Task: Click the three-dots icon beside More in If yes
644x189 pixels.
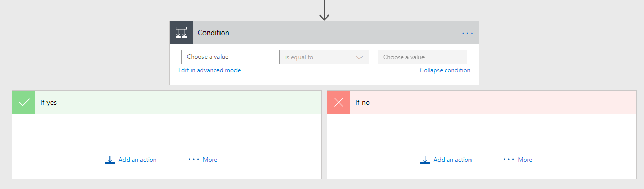Action: (x=194, y=160)
